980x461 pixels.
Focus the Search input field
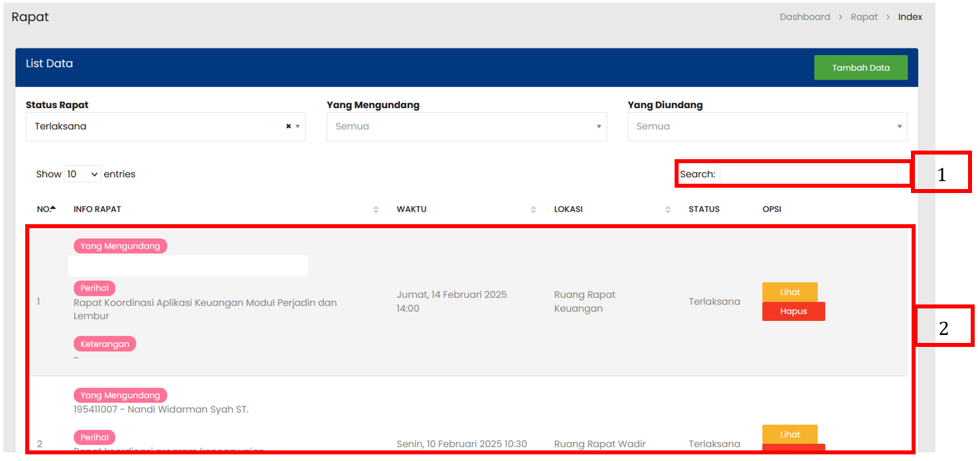[808, 174]
